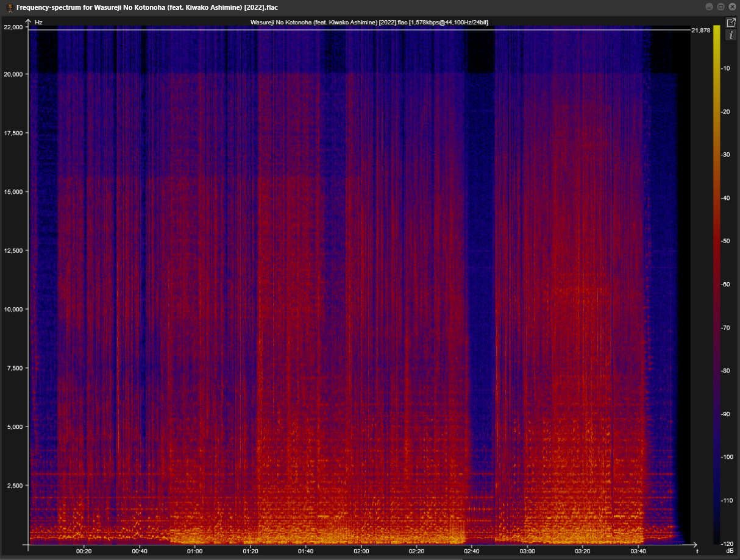The height and width of the screenshot is (560, 740).
Task: Select the 00:20 time marker
Action: (84, 551)
